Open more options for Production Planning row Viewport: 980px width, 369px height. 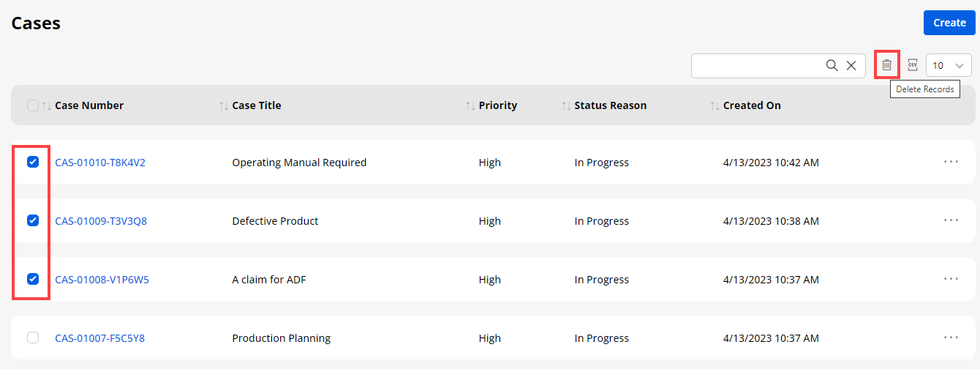[x=951, y=338]
